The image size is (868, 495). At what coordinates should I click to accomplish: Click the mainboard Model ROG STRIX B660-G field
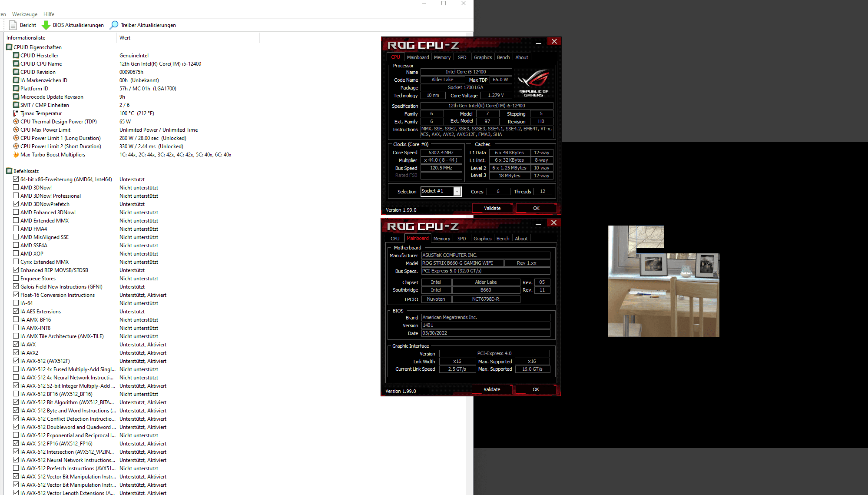[x=462, y=263]
